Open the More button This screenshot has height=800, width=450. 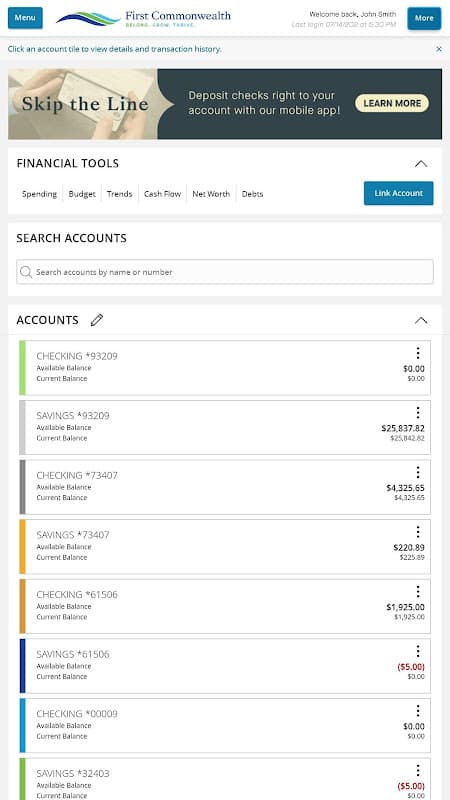(x=424, y=18)
